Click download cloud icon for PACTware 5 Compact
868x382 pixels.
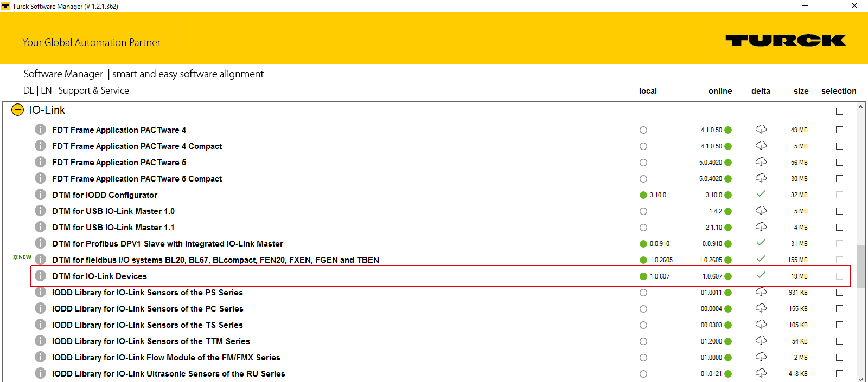pos(761,178)
